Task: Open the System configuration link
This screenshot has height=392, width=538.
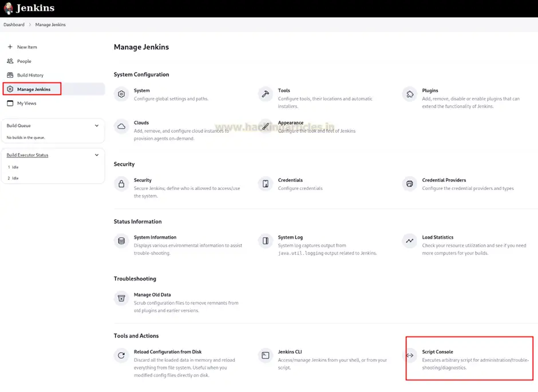Action: pyautogui.click(x=142, y=90)
